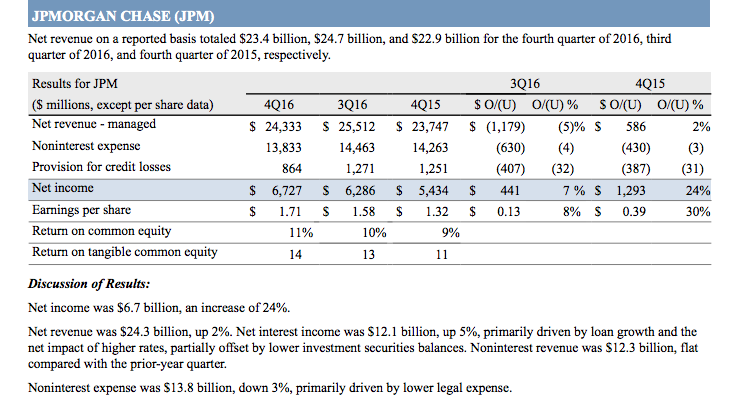Click the 'Discussion of Results:' heading
This screenshot has width=740, height=400.
point(89,284)
